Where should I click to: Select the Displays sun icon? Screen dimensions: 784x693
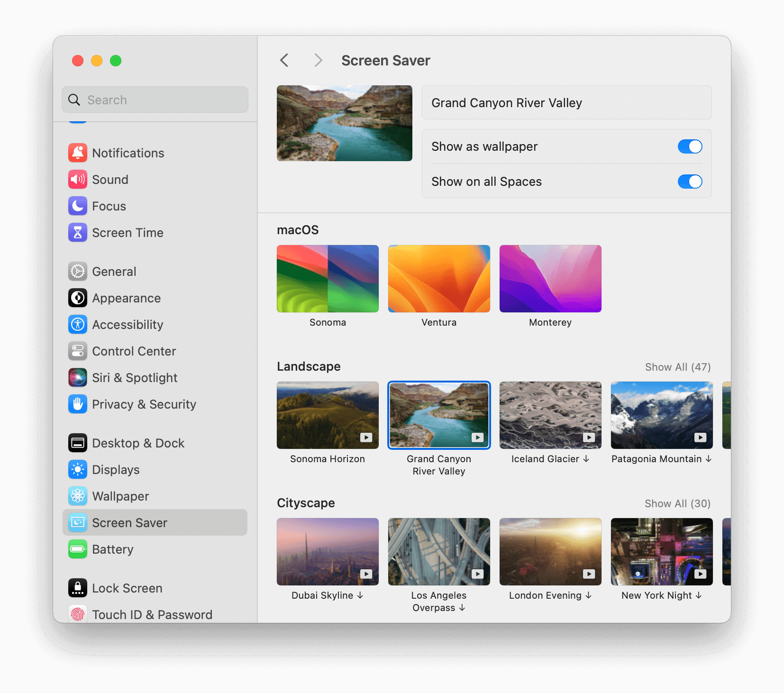point(78,469)
